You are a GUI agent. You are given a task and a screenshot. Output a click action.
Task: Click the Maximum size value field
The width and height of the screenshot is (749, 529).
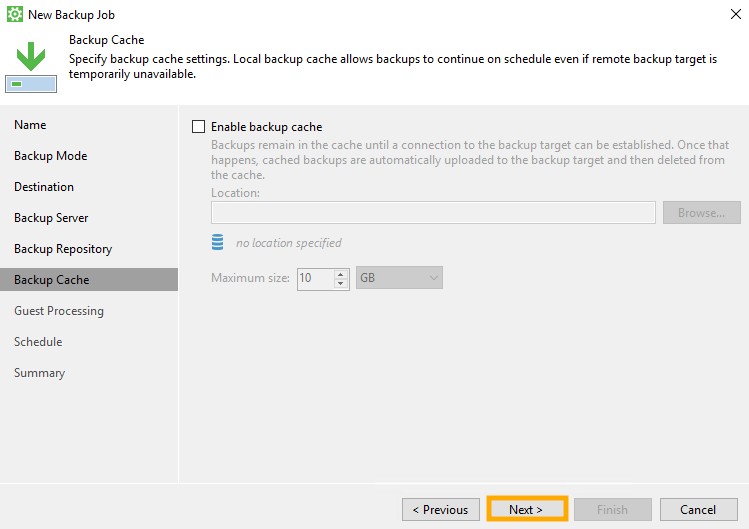(x=316, y=278)
